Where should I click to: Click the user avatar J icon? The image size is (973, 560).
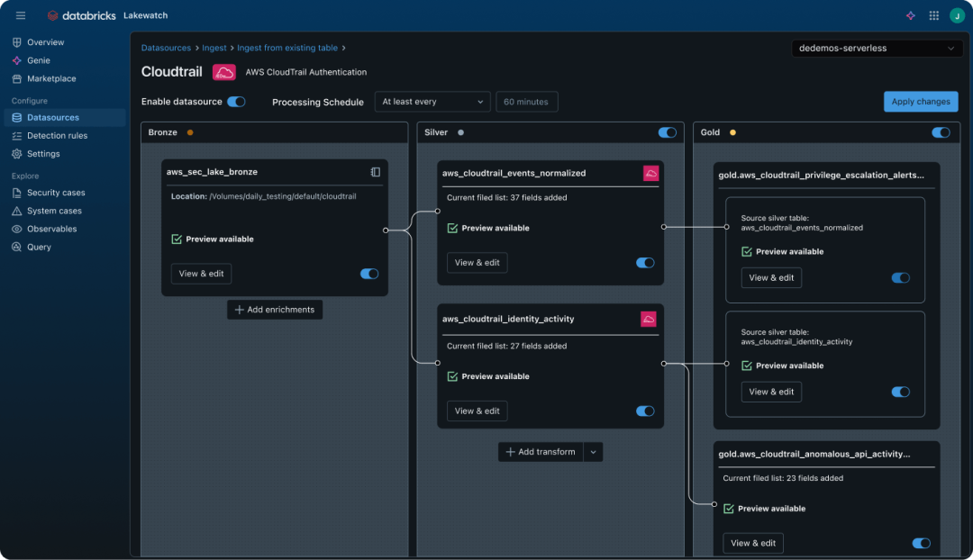pyautogui.click(x=956, y=15)
